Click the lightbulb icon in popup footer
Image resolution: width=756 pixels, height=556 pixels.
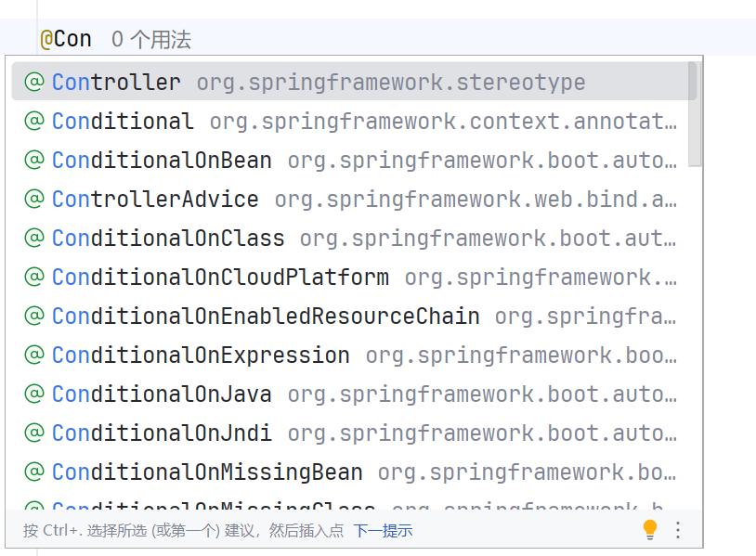[650, 529]
